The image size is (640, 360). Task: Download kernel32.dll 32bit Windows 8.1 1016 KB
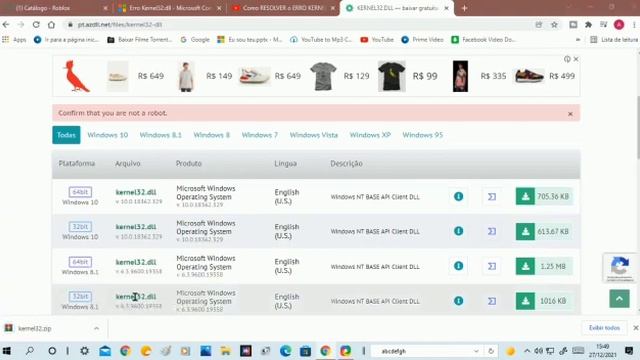click(x=544, y=301)
